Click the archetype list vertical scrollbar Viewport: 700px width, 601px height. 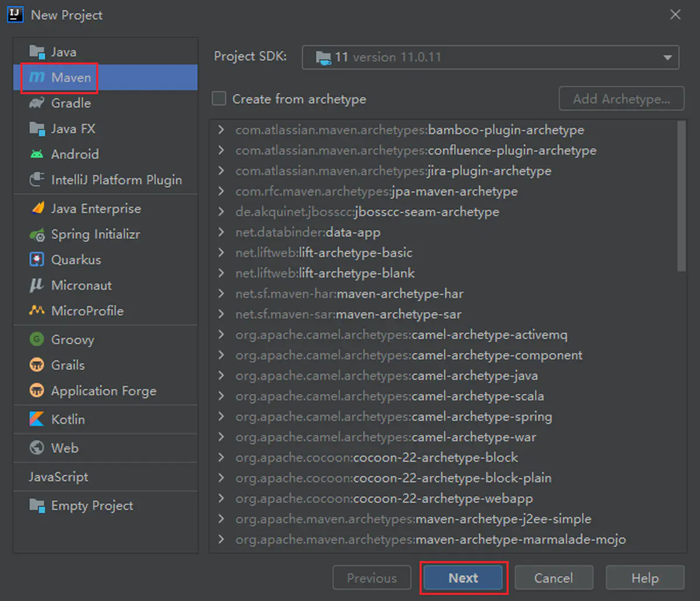[x=682, y=195]
